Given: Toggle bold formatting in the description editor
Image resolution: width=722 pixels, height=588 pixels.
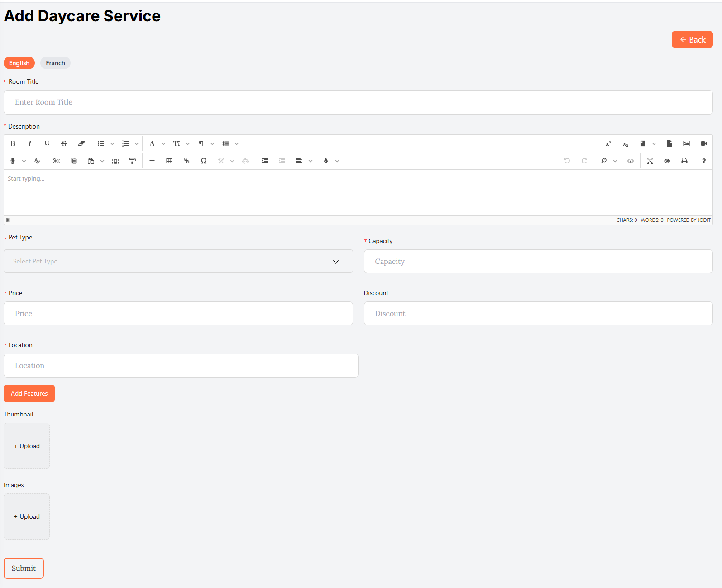Looking at the screenshot, I should point(13,143).
